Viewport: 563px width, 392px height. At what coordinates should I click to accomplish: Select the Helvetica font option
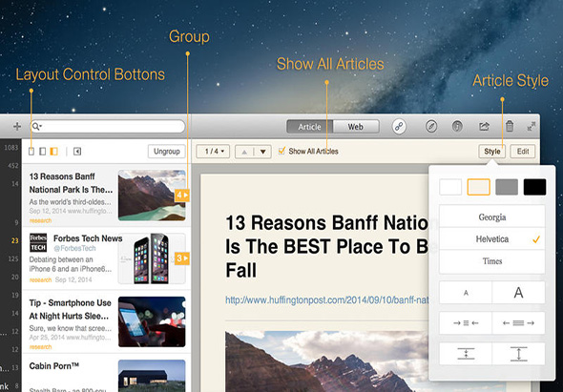491,239
